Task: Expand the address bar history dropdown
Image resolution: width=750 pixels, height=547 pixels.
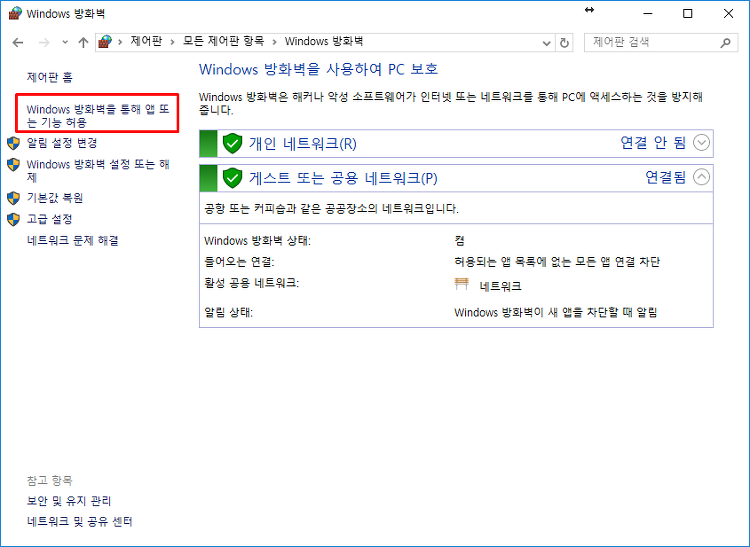Action: point(547,43)
